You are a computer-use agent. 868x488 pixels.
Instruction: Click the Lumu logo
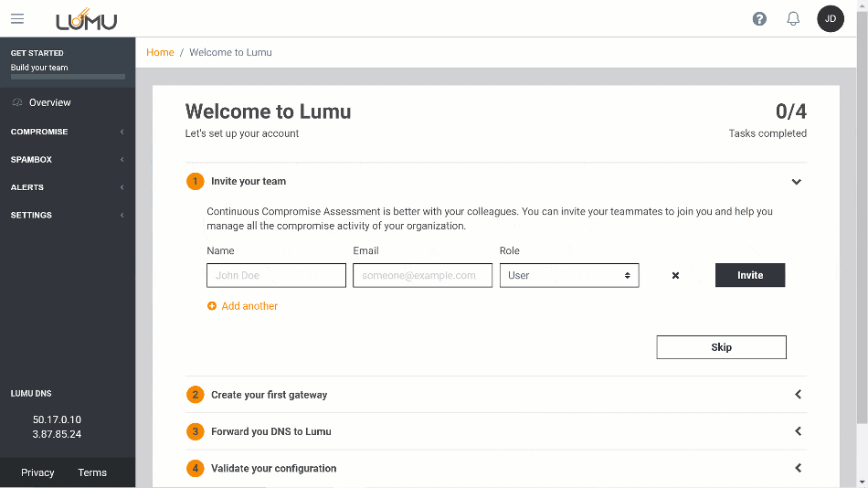pos(87,19)
